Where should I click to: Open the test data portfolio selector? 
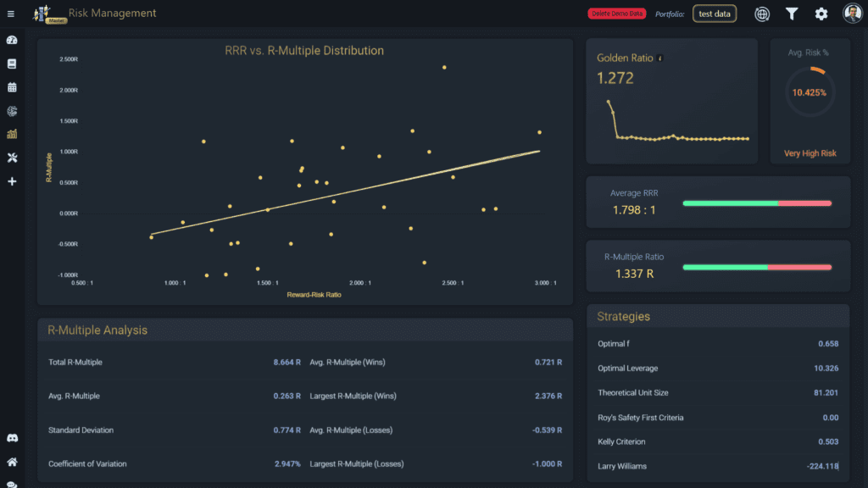click(x=715, y=14)
